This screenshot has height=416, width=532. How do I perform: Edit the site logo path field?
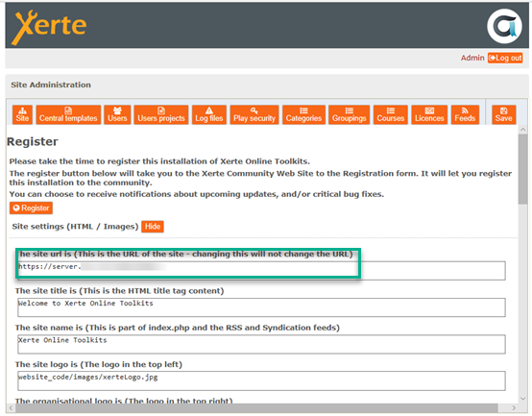pos(261,380)
